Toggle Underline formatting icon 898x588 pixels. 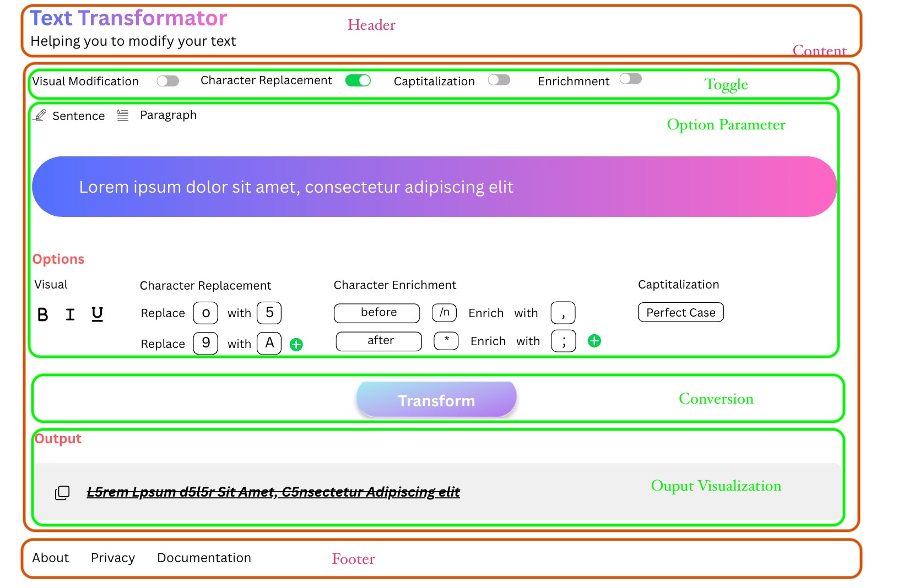(97, 314)
